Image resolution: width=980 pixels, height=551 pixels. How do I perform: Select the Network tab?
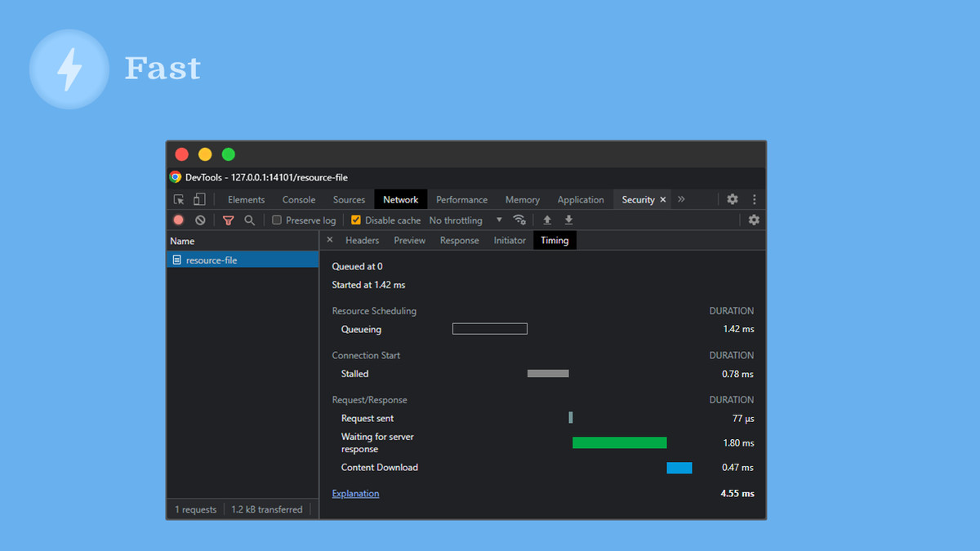(401, 199)
